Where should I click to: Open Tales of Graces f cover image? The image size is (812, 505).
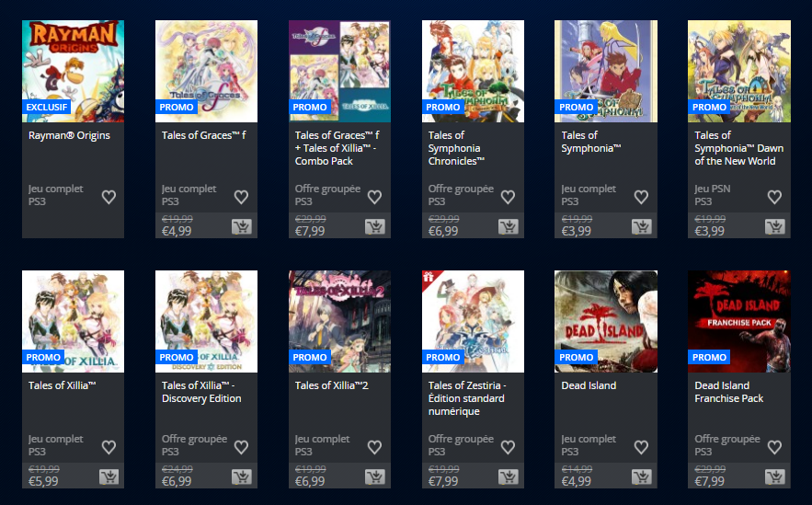(x=206, y=72)
